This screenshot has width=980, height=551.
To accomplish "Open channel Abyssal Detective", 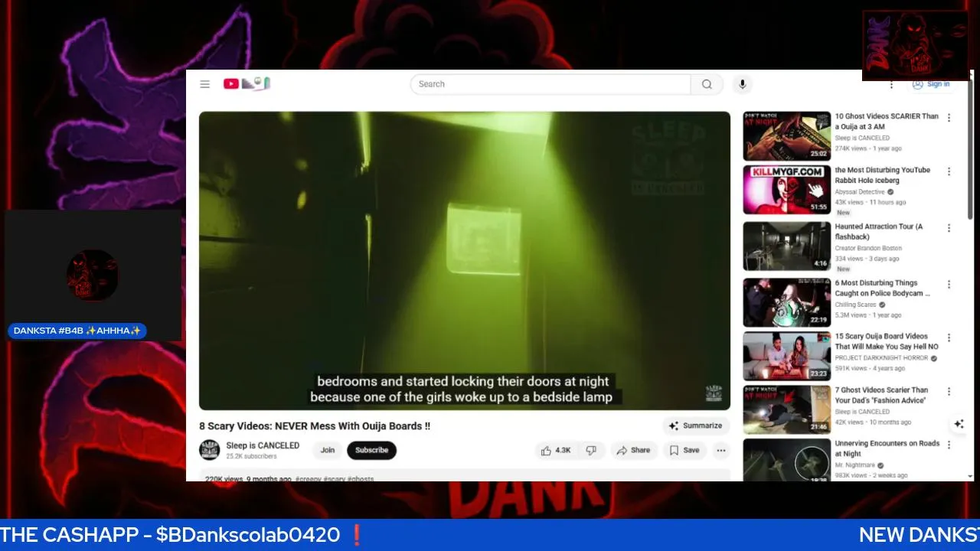I will pos(860,192).
